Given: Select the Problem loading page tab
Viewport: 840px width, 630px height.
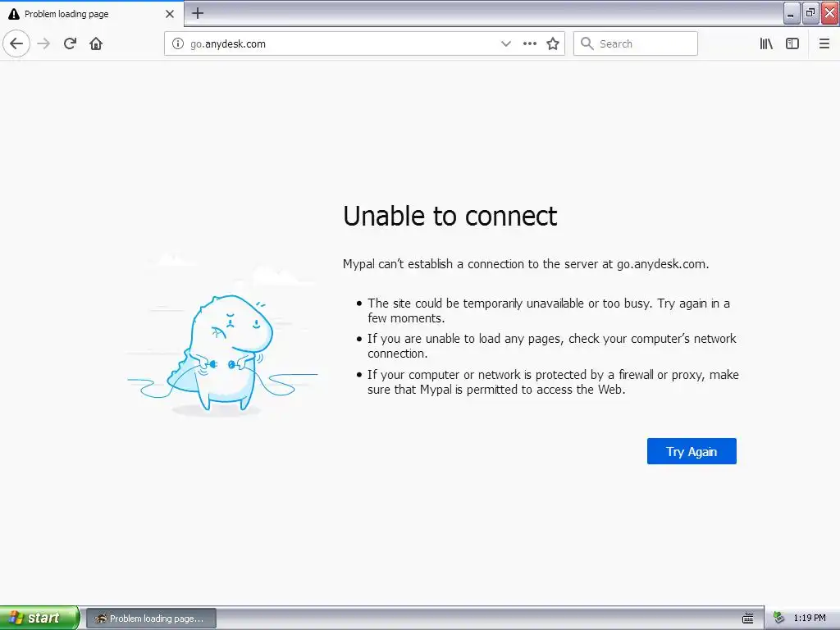Looking at the screenshot, I should 92,14.
